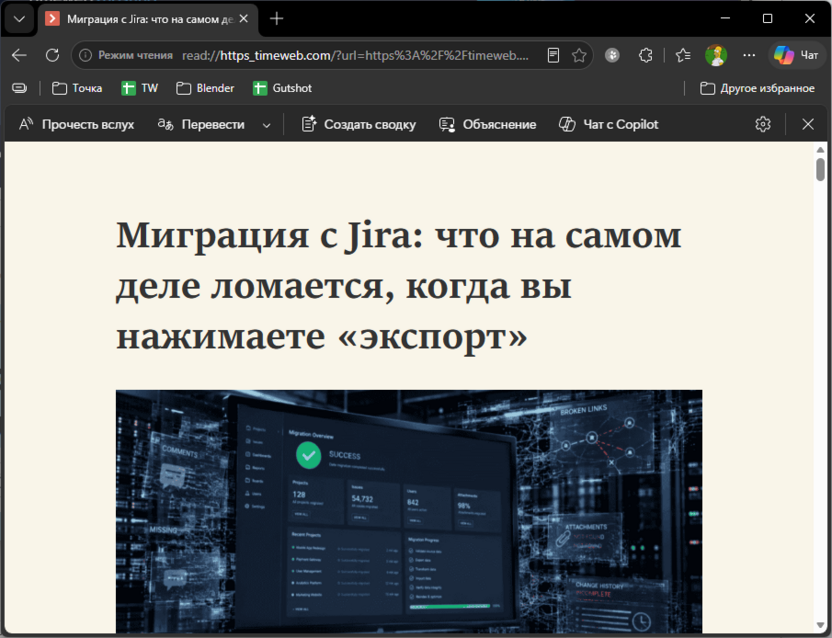Add this page to favorites star
This screenshot has height=638, width=832.
click(579, 55)
